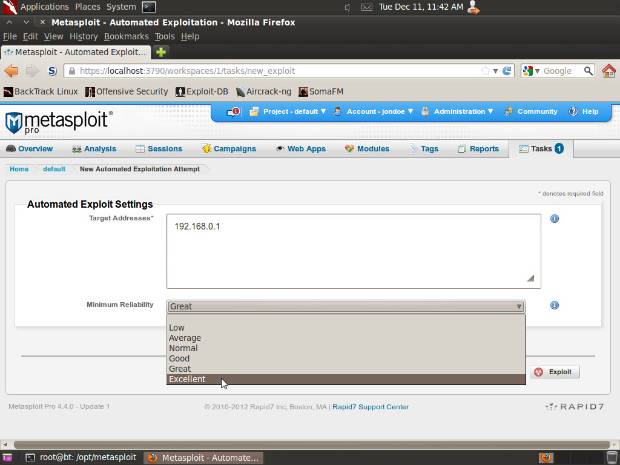Open the terminal launcher in top panel
620x465 pixels.
coord(149,7)
